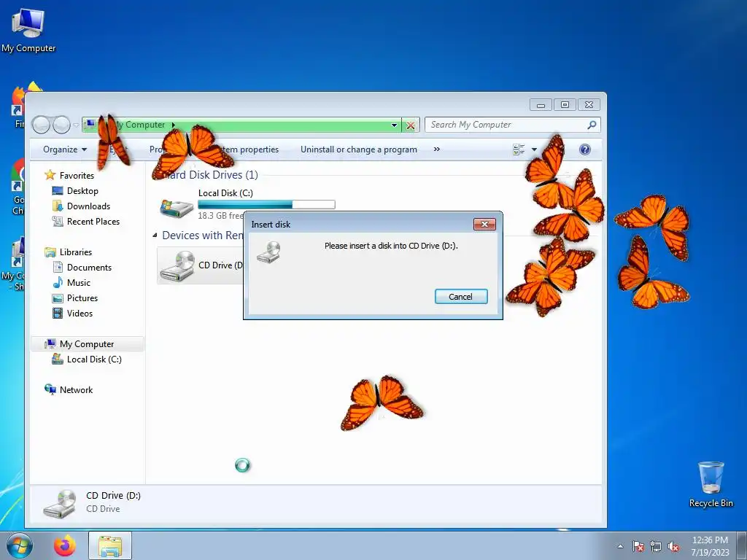Viewport: 747px width, 560px height.
Task: Click the CD drive icon in details pane
Action: tap(60, 503)
